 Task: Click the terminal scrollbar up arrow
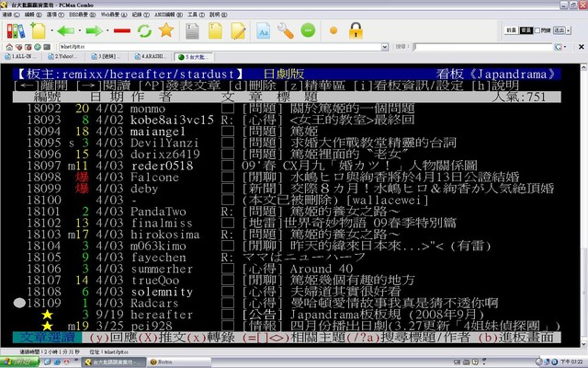584,67
